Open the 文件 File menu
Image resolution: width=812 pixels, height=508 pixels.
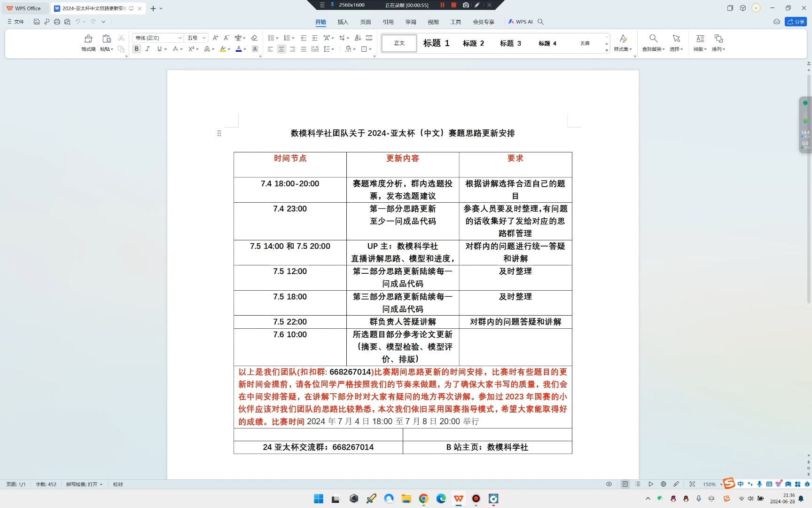pos(16,22)
